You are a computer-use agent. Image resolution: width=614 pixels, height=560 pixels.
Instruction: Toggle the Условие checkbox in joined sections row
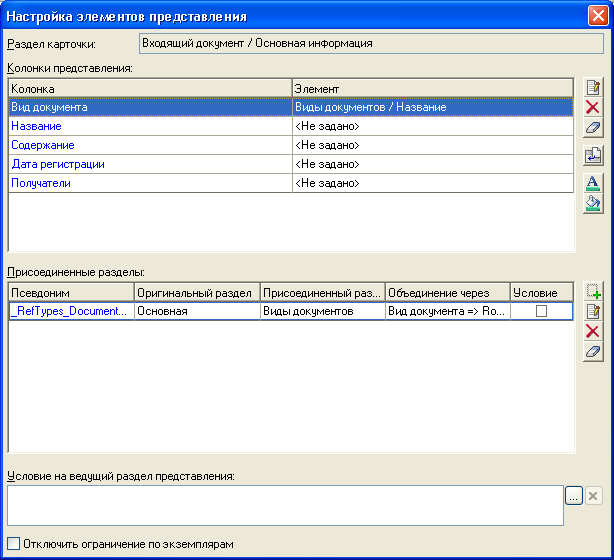point(541,312)
